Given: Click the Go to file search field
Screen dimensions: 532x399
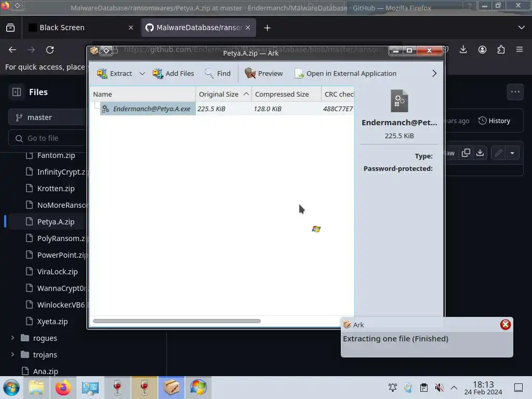Looking at the screenshot, I should 47,138.
